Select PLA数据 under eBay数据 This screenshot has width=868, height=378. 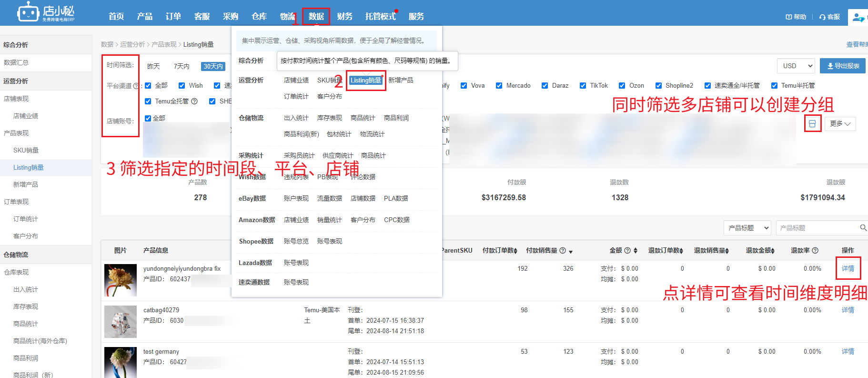click(396, 198)
